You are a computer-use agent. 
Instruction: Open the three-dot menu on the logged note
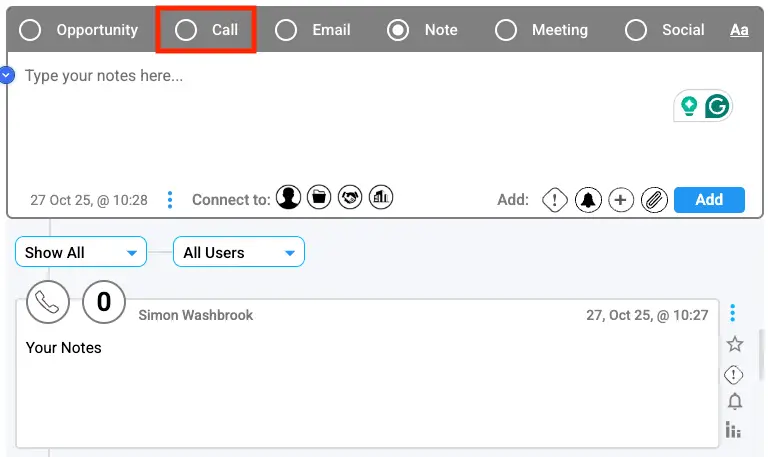(734, 313)
